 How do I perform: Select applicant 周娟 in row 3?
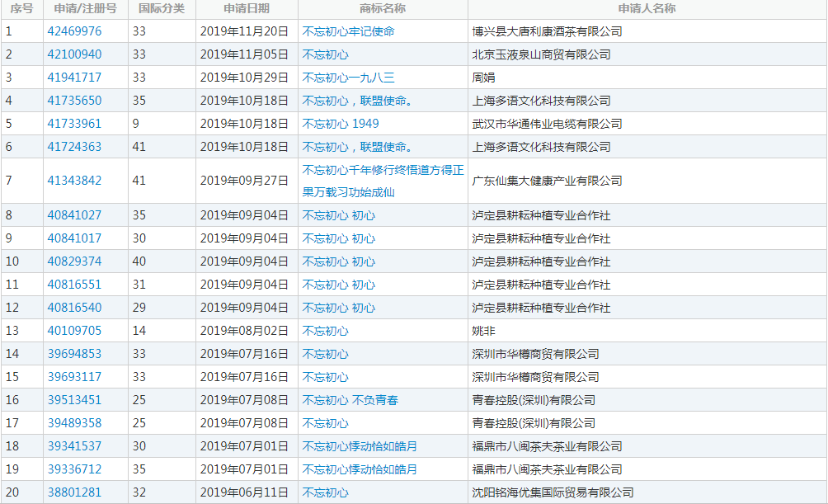[479, 78]
